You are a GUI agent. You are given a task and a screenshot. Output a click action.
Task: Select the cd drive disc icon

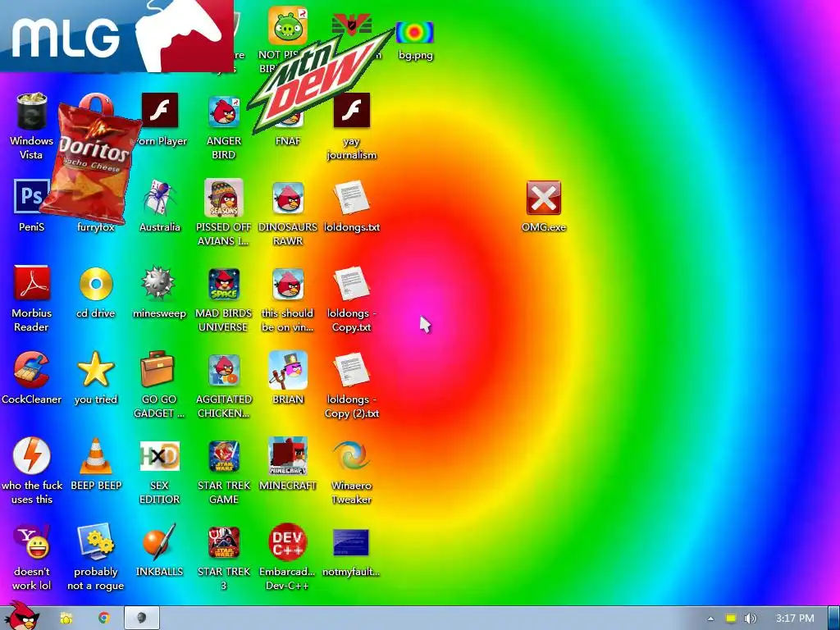[x=96, y=284]
